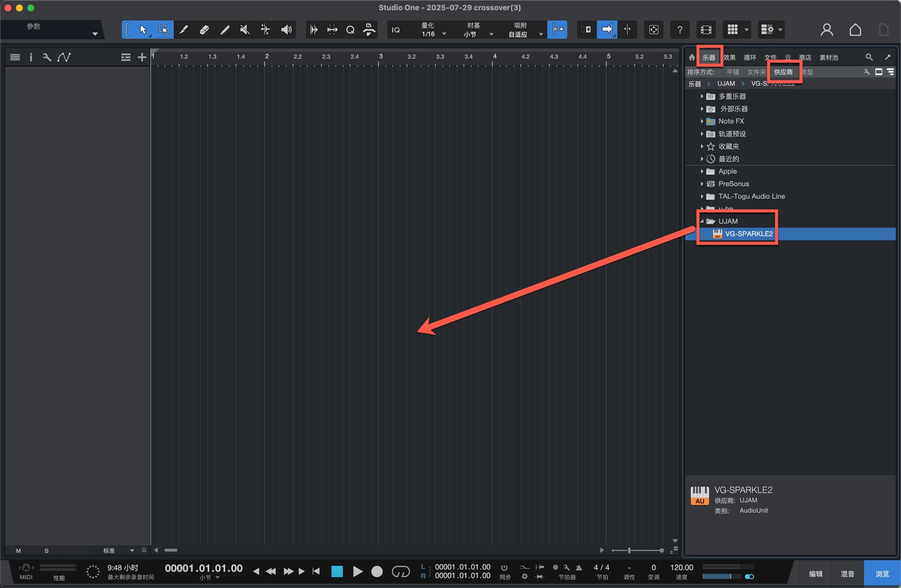Click the browser search magnifier icon
The width and height of the screenshot is (901, 588).
869,57
